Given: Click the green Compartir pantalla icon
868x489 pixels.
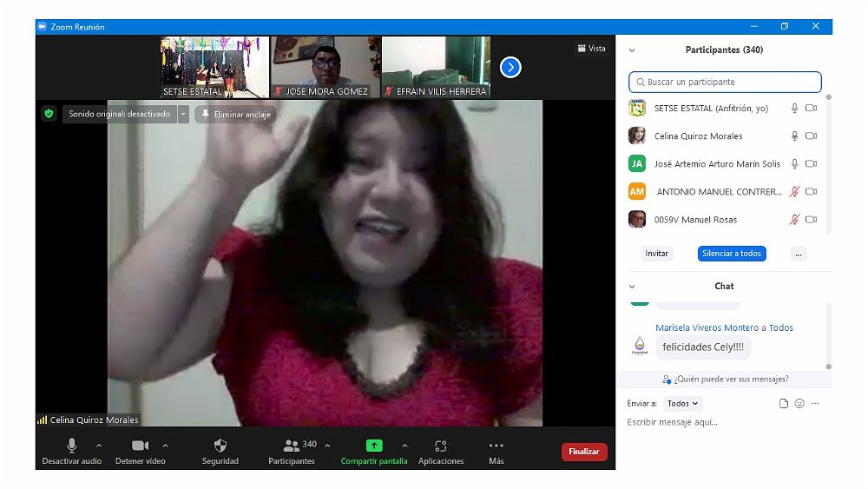Looking at the screenshot, I should pyautogui.click(x=374, y=446).
